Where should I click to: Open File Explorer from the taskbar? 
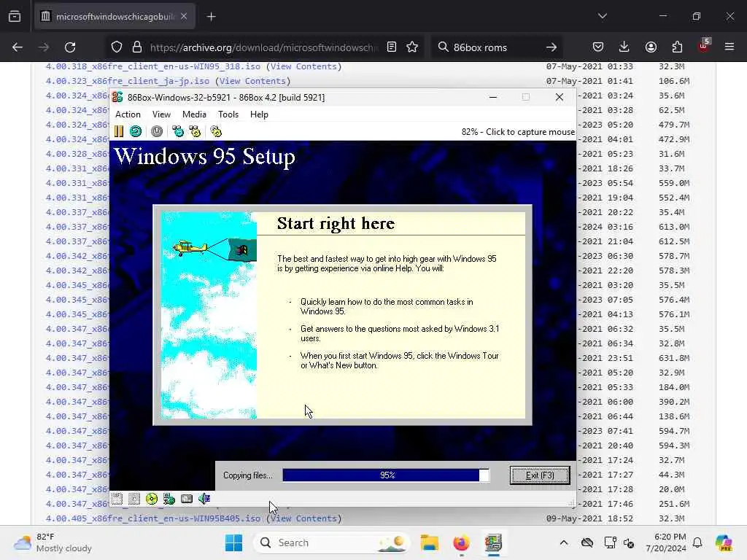point(429,542)
